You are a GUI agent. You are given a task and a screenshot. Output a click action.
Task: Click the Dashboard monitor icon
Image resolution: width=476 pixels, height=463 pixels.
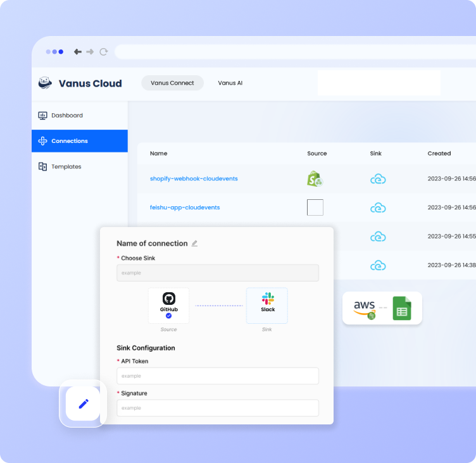pos(42,115)
